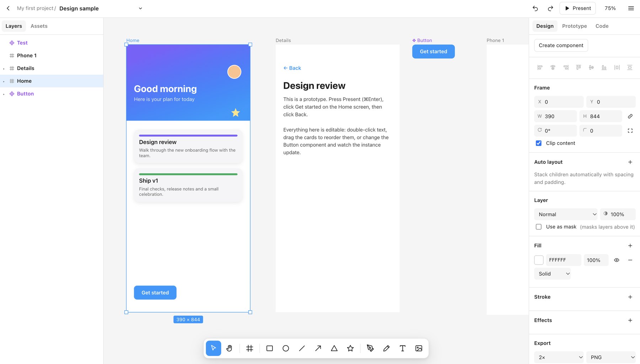Select the Text tool
This screenshot has height=364, width=640.
[402, 348]
